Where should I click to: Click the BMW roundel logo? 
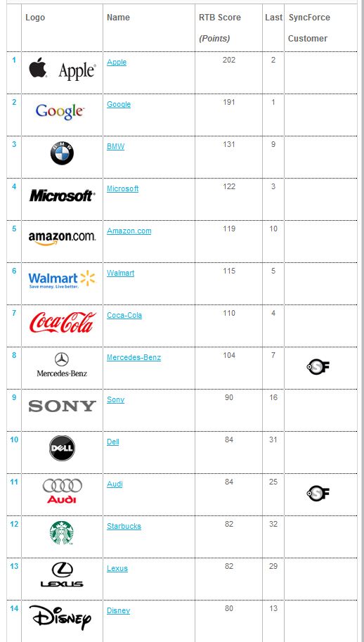click(62, 153)
